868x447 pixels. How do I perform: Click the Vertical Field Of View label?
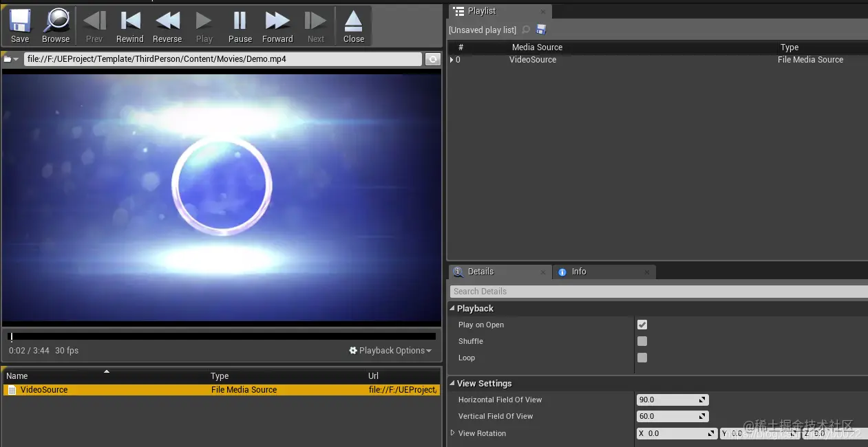click(496, 416)
